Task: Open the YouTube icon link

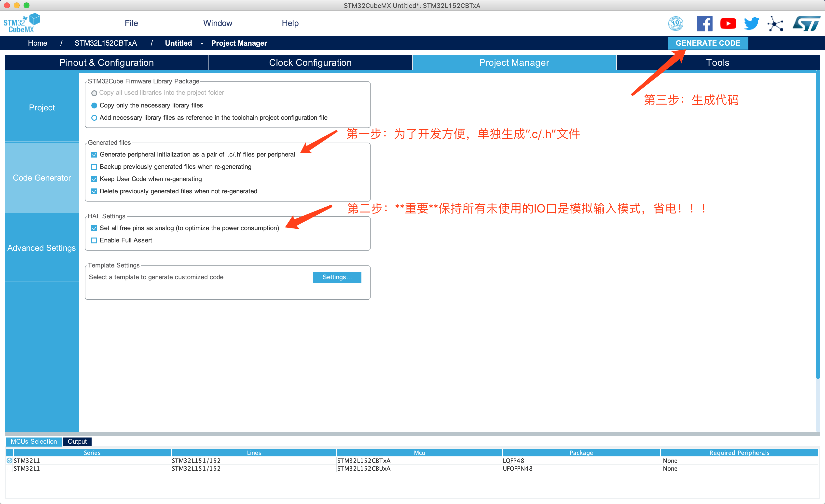Action: (728, 23)
